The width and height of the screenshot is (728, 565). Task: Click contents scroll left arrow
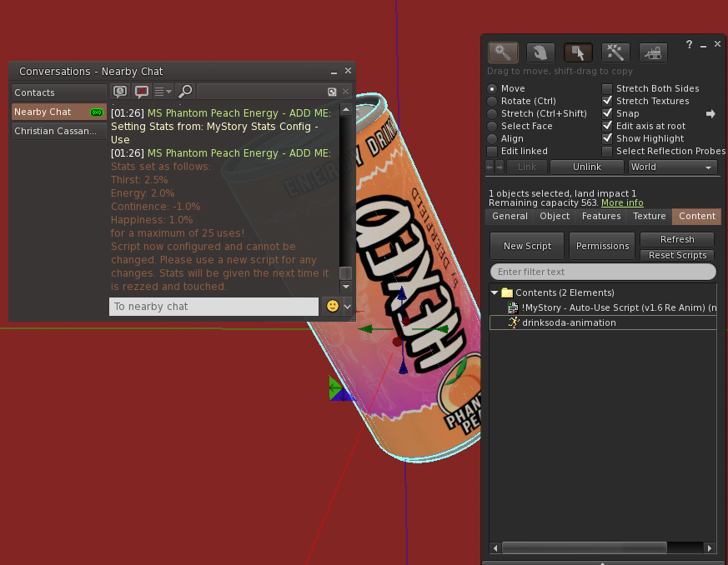coord(495,547)
